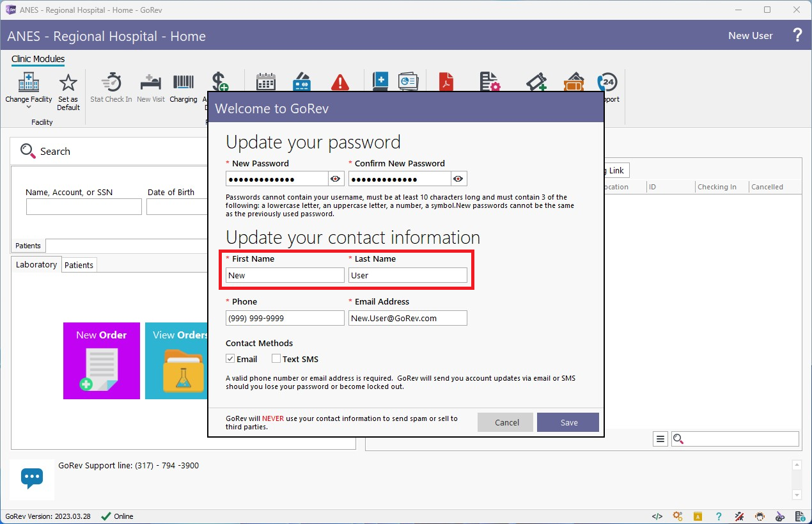Open the blue chat bubble icon
The width and height of the screenshot is (812, 524).
32,479
